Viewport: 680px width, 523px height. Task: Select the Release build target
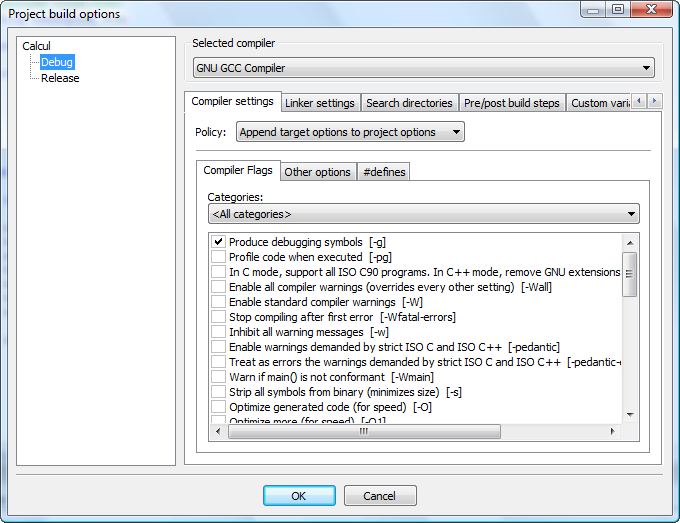coord(60,78)
